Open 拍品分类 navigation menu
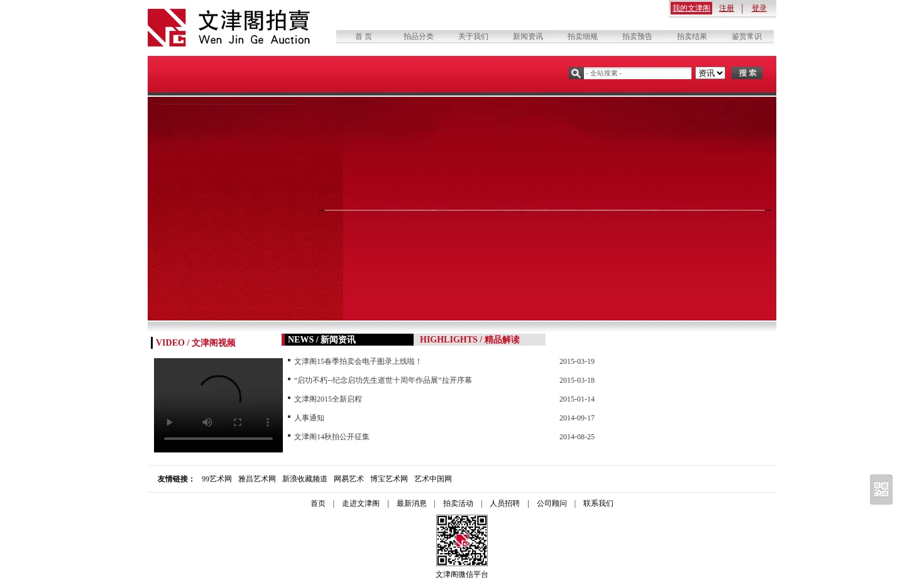924x580 pixels. click(x=419, y=36)
